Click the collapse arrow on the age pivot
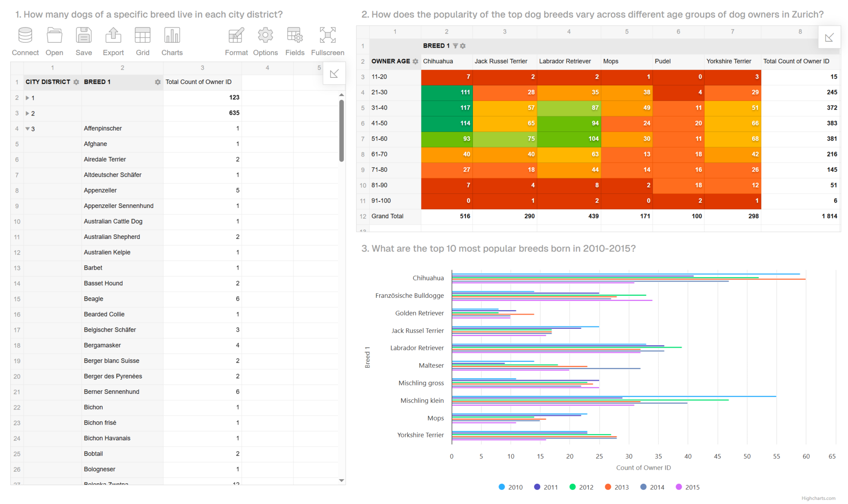 (x=829, y=37)
